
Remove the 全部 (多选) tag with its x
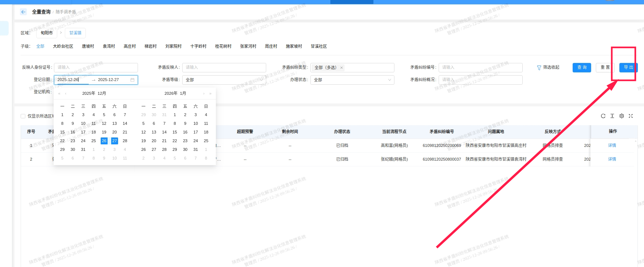click(x=341, y=68)
